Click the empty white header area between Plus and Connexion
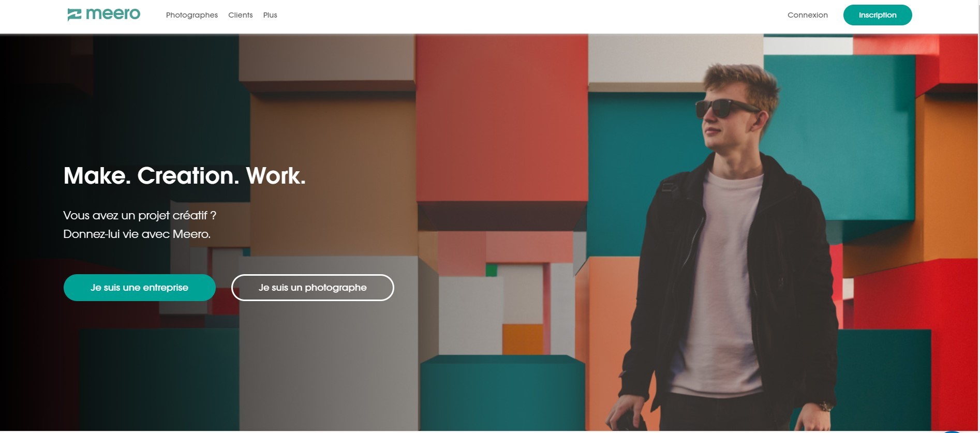Screen dimensions: 980x433 (x=532, y=16)
